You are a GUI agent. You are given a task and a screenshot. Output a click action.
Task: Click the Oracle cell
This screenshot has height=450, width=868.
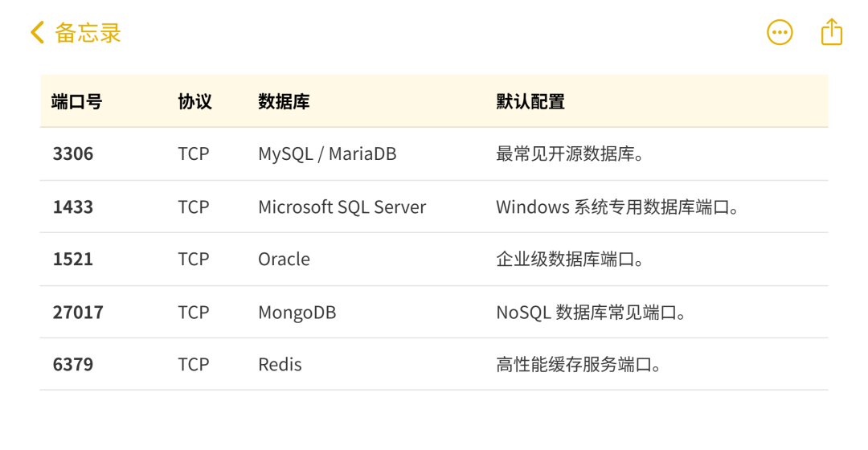(284, 259)
